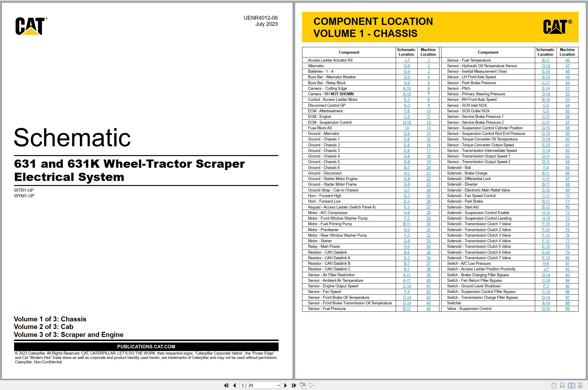Open machine location 51 for Sensor Pitch

pos(567,88)
